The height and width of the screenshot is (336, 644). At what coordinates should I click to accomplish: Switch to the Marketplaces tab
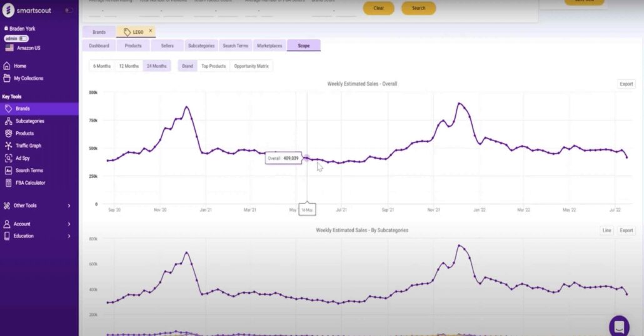pos(269,46)
